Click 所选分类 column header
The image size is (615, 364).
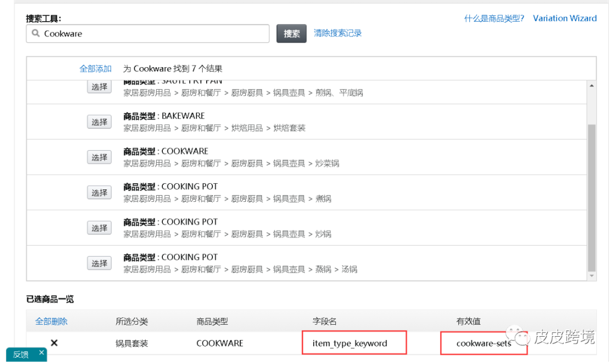(x=132, y=322)
